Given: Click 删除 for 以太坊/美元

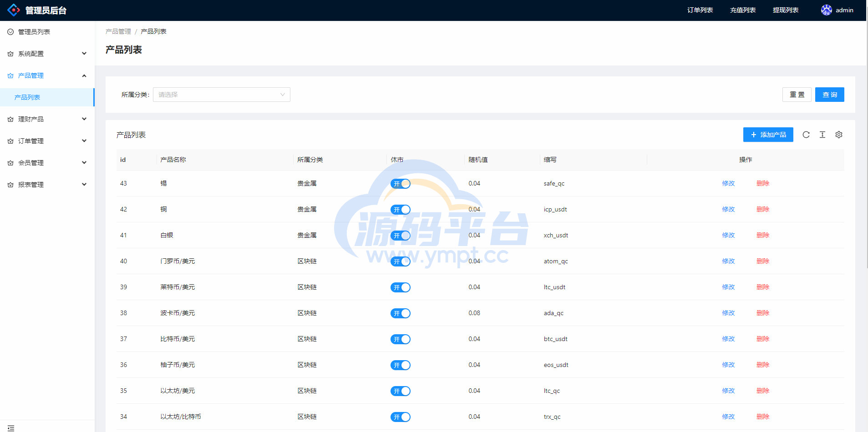Looking at the screenshot, I should (763, 391).
